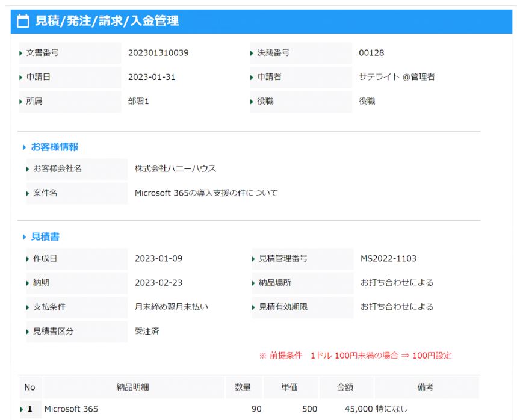Click the 備考 column header
Viewport: 517px width, 420px height.
(x=426, y=388)
